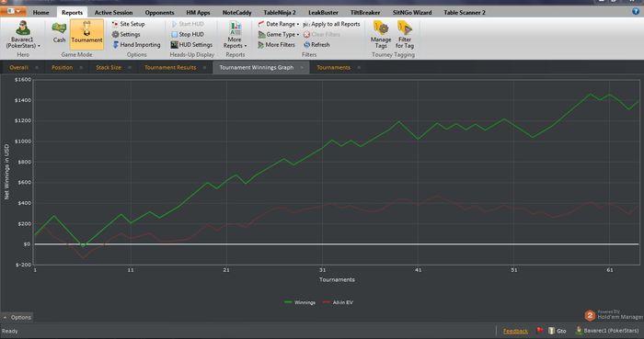Open Filter for Tag
Viewport: 644px width, 339px height.
(x=405, y=35)
